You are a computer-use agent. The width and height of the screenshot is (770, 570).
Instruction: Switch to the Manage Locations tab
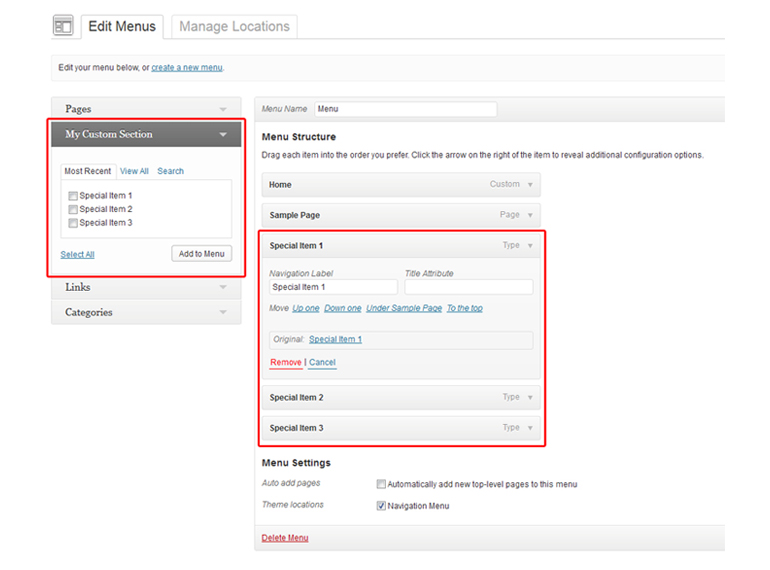[234, 27]
